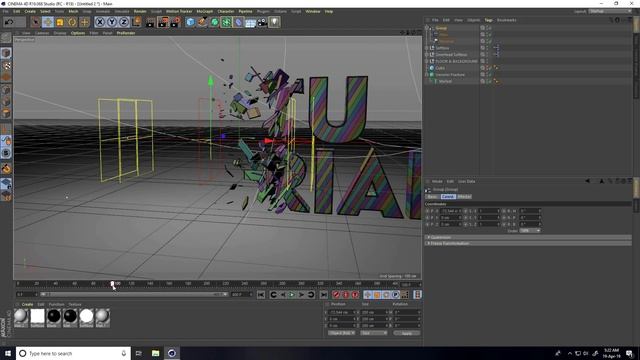Viewport: 640px width, 360px height.
Task: Go to end of animation
Action: pos(323,295)
